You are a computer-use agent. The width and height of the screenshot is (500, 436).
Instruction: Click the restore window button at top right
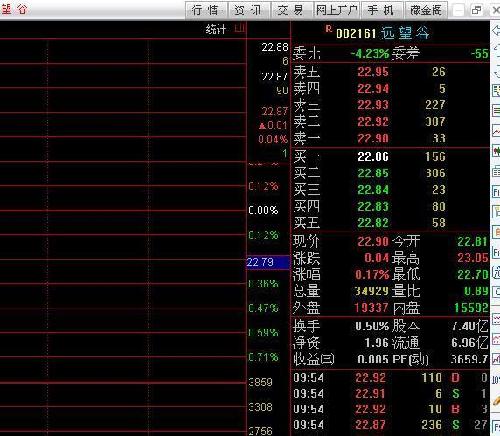[x=477, y=10]
